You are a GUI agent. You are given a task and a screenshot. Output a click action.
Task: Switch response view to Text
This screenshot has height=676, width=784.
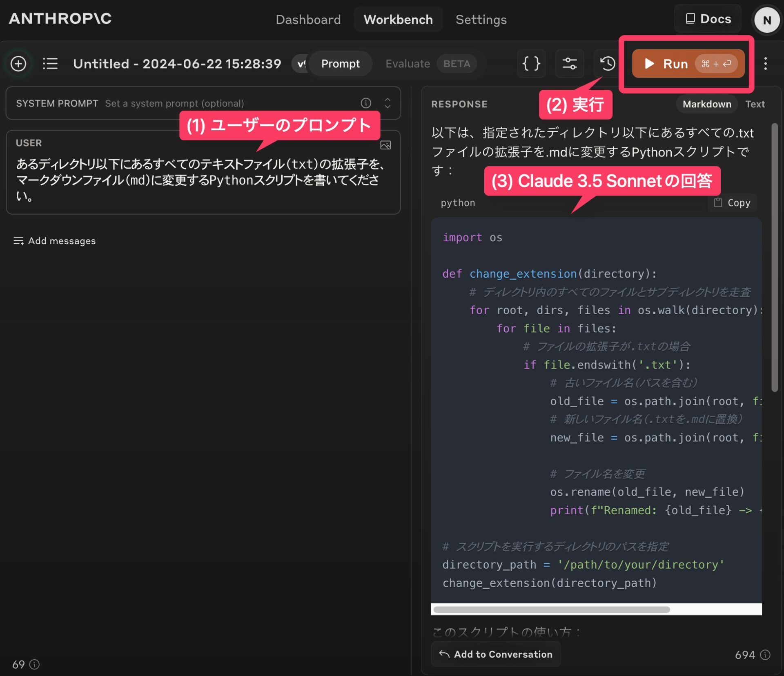(755, 104)
